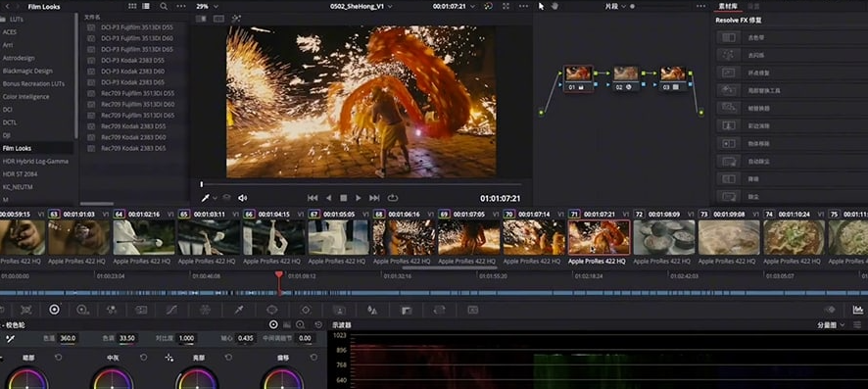Search the LUT browser with magnifier icon
Image resolution: width=868 pixels, height=389 pixels.
click(x=164, y=6)
